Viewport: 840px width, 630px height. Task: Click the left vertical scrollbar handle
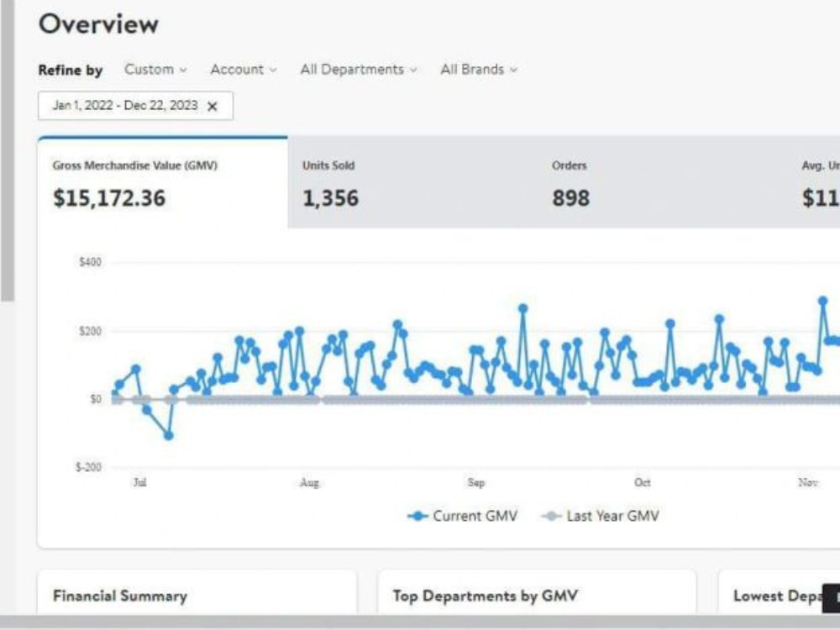click(7, 151)
